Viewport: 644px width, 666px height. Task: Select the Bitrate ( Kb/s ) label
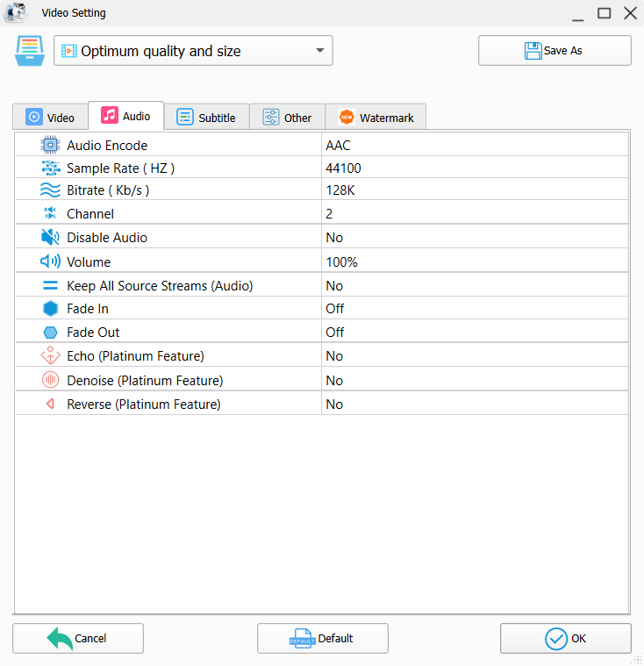tap(108, 190)
